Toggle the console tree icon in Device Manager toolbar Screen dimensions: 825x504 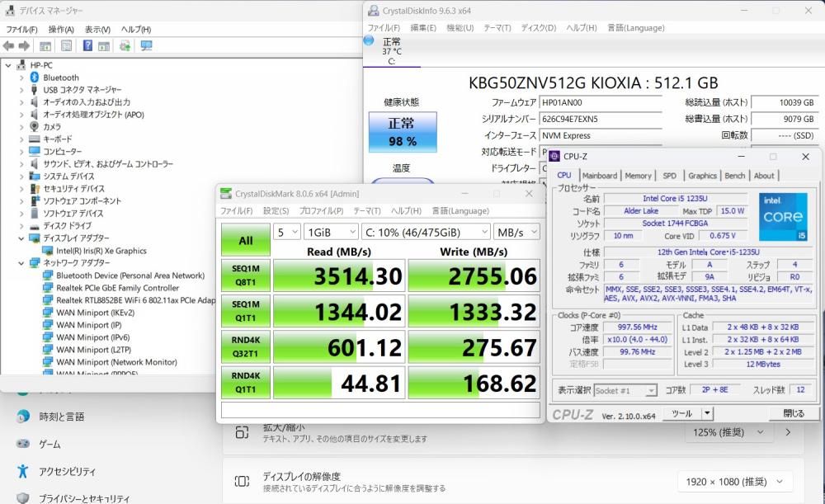[x=45, y=46]
